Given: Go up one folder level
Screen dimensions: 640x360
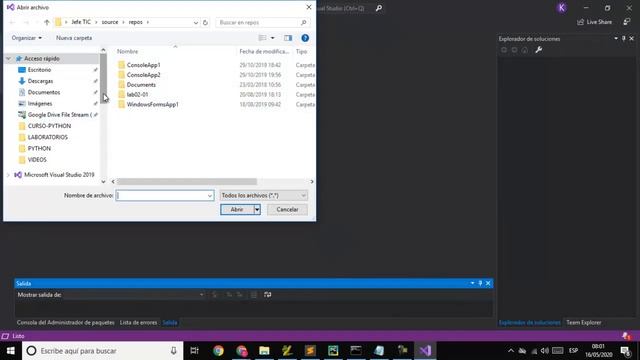Looking at the screenshot, I should coord(47,22).
